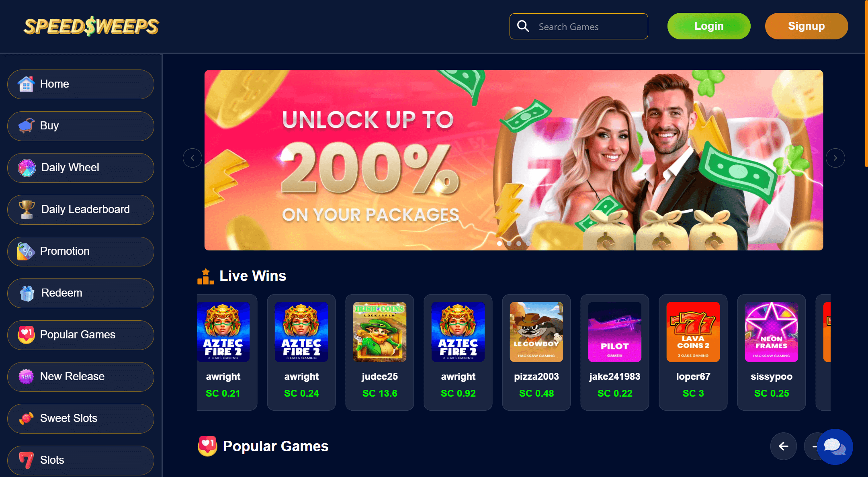Viewport: 868px width, 477px height.
Task: Select the Promotion percent tag icon
Action: [x=26, y=251]
